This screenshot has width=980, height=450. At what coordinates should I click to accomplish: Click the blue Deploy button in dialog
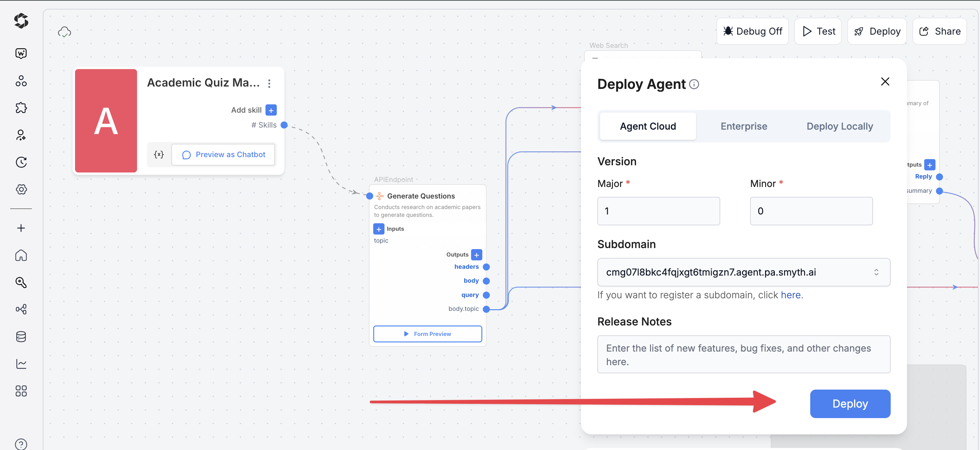850,404
